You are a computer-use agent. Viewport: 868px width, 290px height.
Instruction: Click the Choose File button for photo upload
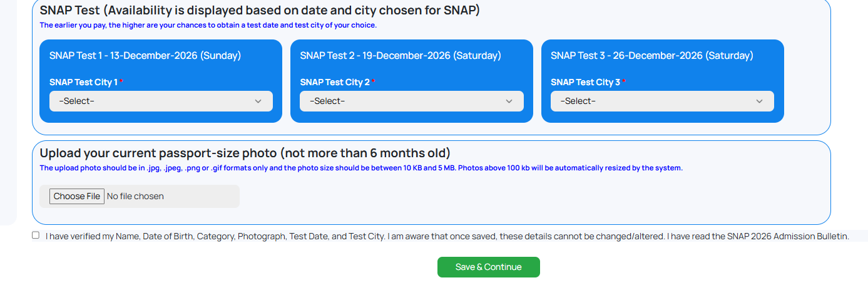click(x=77, y=196)
